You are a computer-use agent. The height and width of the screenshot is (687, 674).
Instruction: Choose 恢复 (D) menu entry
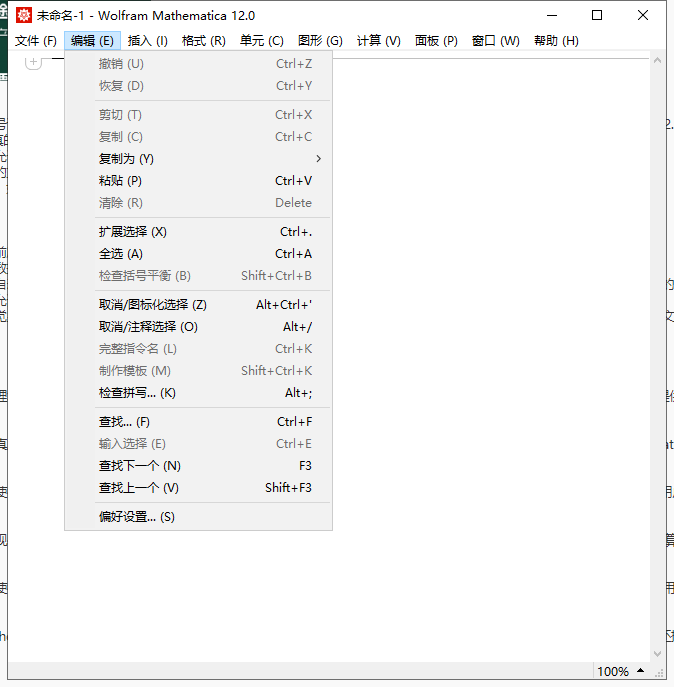coord(199,86)
